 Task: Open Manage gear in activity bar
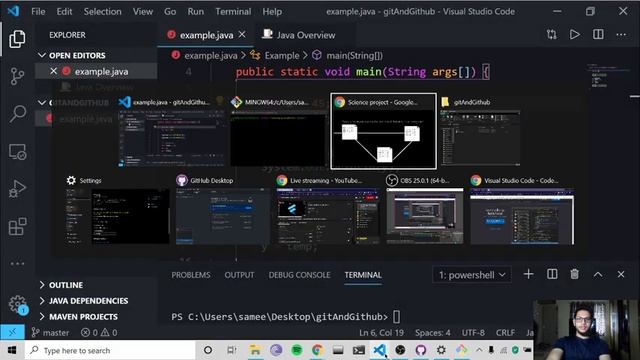(x=17, y=304)
